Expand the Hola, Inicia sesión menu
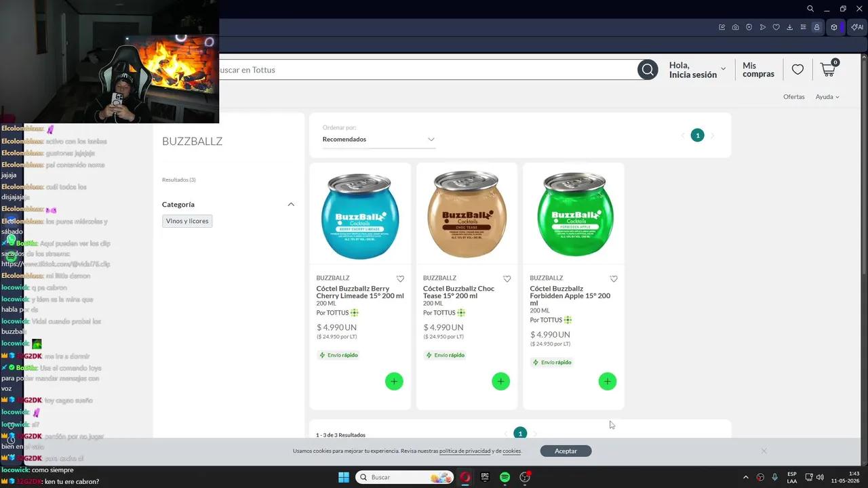The image size is (868, 488). coord(697,70)
